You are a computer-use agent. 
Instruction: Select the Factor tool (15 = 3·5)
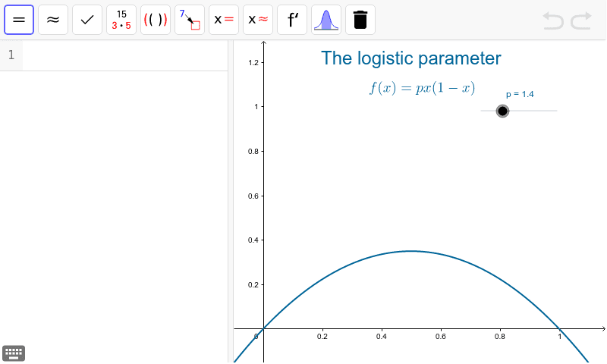tap(121, 20)
